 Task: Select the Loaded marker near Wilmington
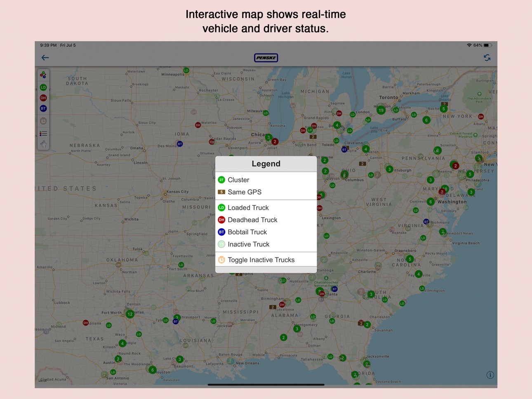[x=422, y=288]
